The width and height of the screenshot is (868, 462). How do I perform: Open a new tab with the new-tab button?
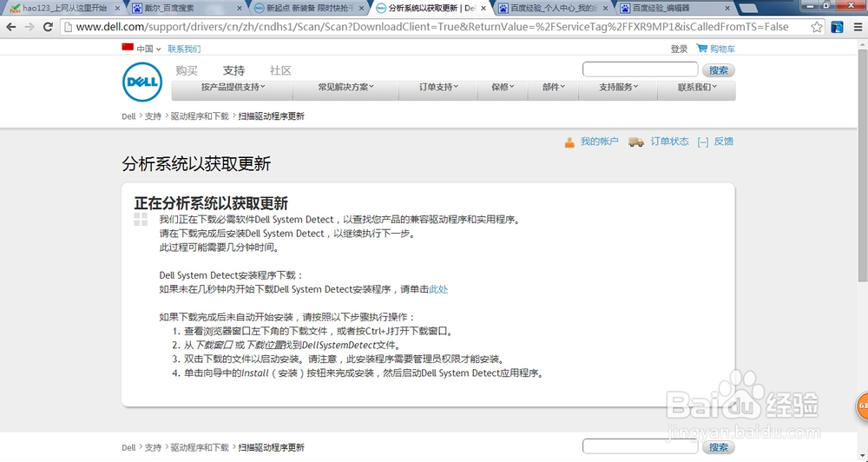coord(748,9)
